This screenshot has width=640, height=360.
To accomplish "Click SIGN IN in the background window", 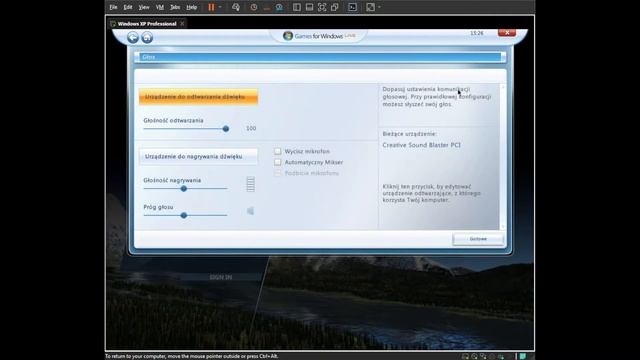I will [x=220, y=277].
